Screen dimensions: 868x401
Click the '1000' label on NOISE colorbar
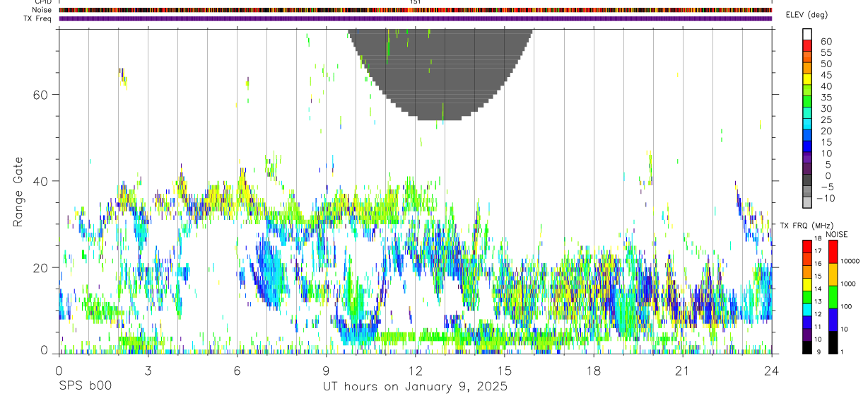point(848,285)
